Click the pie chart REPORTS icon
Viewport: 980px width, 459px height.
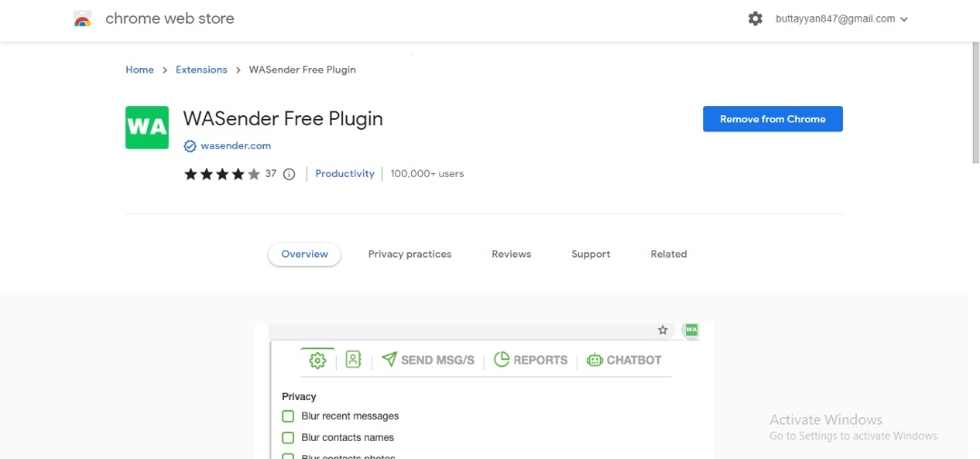click(501, 359)
